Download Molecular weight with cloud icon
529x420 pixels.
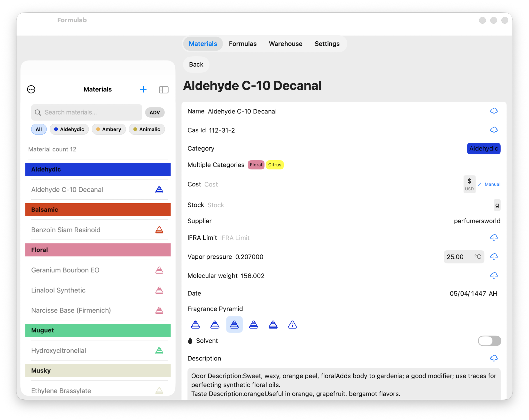494,276
